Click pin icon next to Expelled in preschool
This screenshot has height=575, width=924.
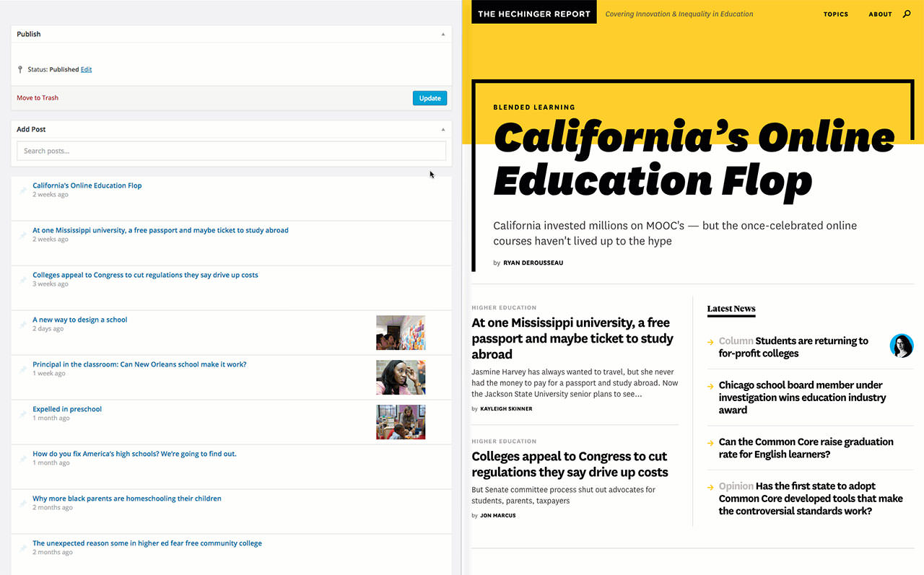[23, 414]
